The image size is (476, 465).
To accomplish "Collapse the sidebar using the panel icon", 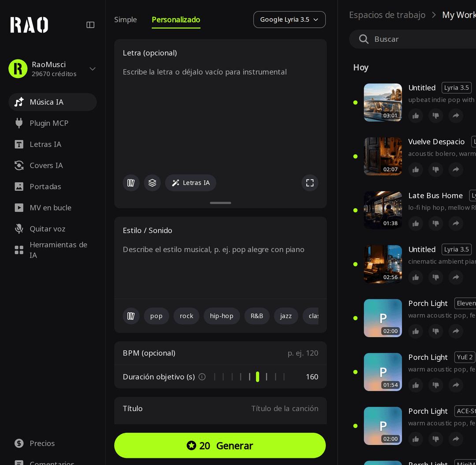I will (90, 25).
